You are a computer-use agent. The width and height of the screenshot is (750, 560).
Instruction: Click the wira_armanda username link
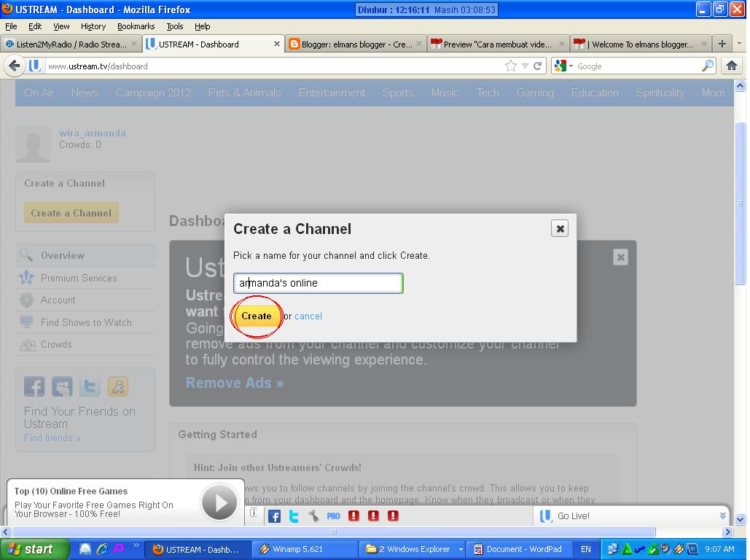coord(93,133)
